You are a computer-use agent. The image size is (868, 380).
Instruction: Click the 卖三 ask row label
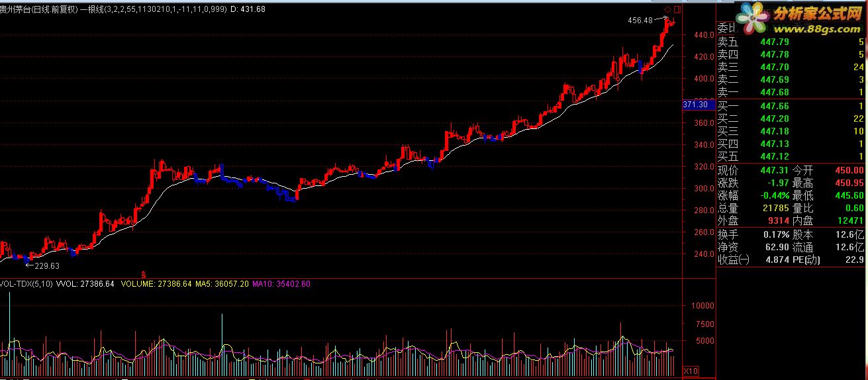coord(728,68)
